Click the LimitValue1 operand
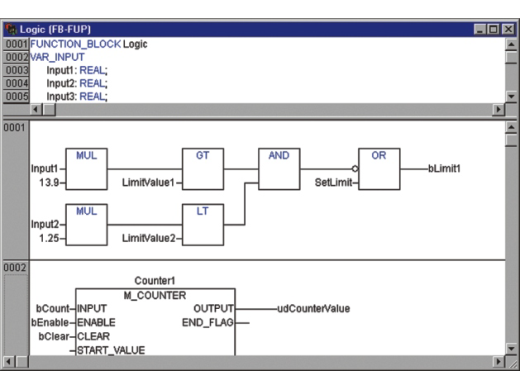 point(148,183)
